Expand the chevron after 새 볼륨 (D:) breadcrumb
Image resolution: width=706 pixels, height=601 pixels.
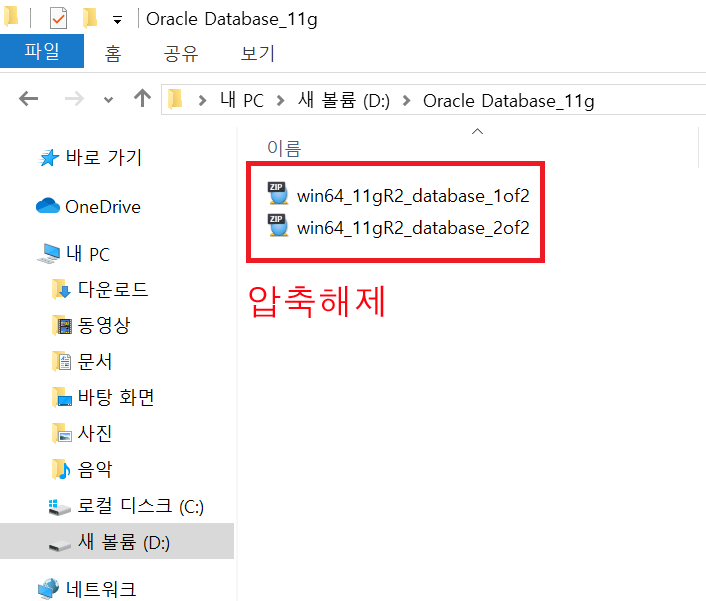click(406, 100)
